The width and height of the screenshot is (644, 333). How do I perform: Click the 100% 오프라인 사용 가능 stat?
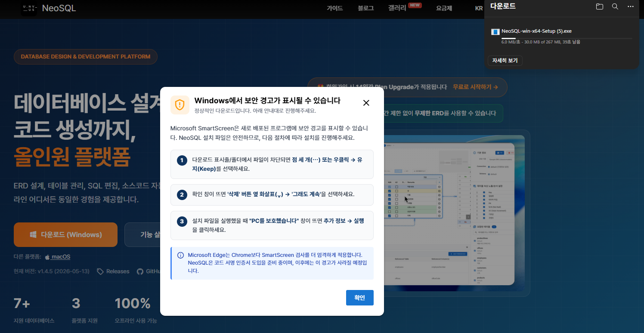tap(136, 310)
